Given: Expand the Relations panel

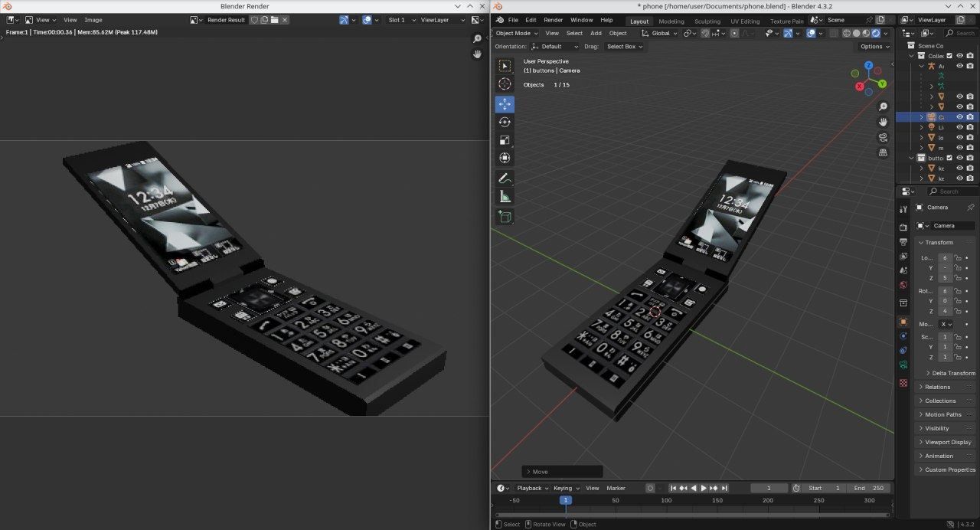Looking at the screenshot, I should [937, 387].
